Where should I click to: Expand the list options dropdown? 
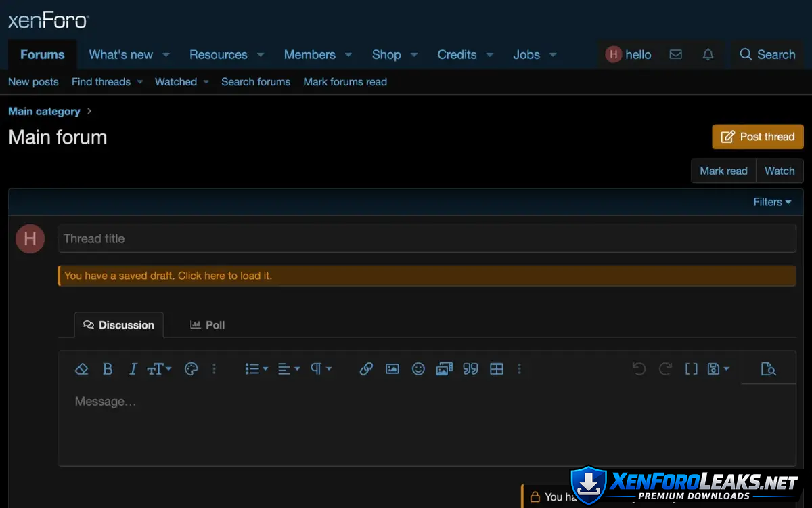[256, 369]
